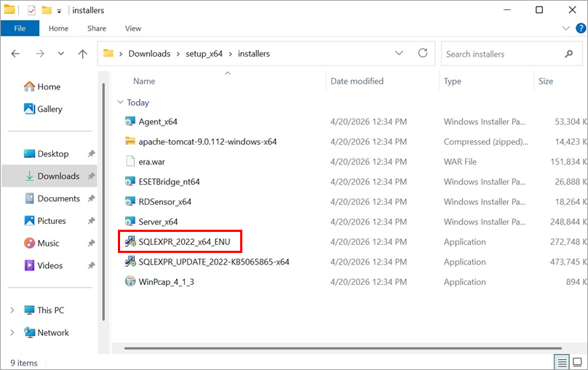Viewport: 588px width, 370px height.
Task: Navigate to setup_x64 in the breadcrumb
Action: point(204,54)
